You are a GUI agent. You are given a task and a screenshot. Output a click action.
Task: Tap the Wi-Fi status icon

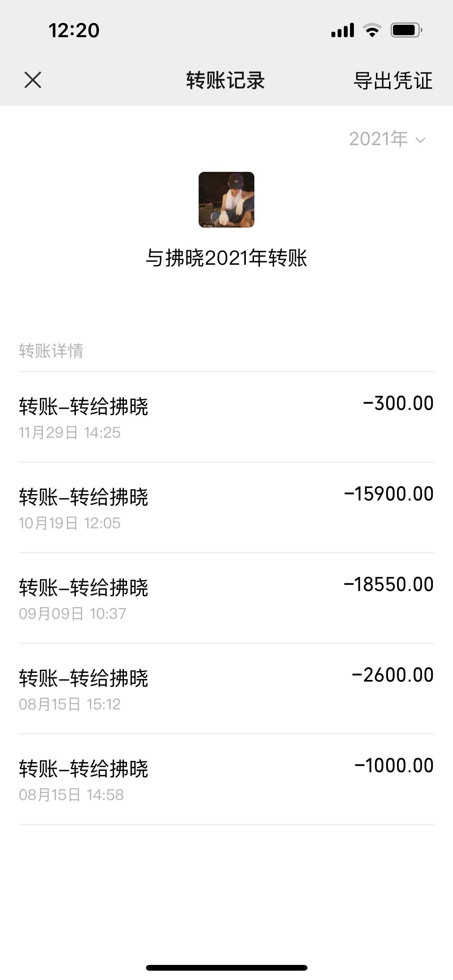click(372, 30)
